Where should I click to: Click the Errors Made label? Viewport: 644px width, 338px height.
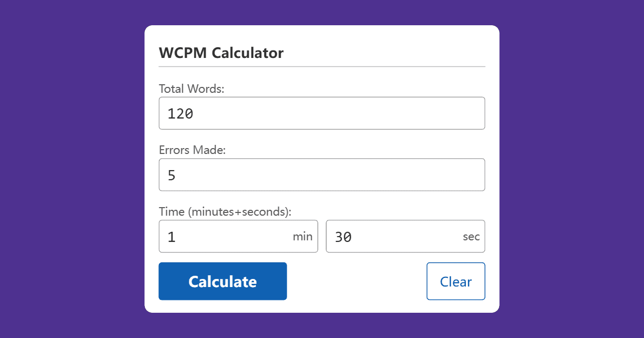click(x=192, y=150)
